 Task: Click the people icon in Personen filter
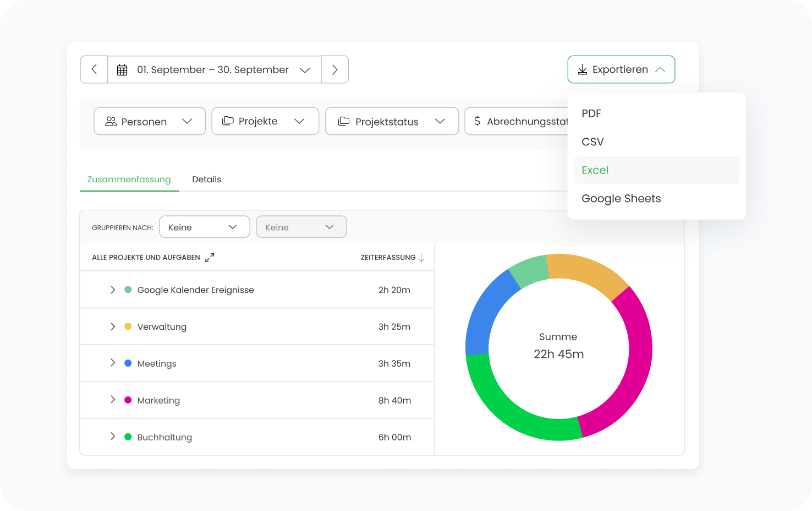tap(111, 121)
